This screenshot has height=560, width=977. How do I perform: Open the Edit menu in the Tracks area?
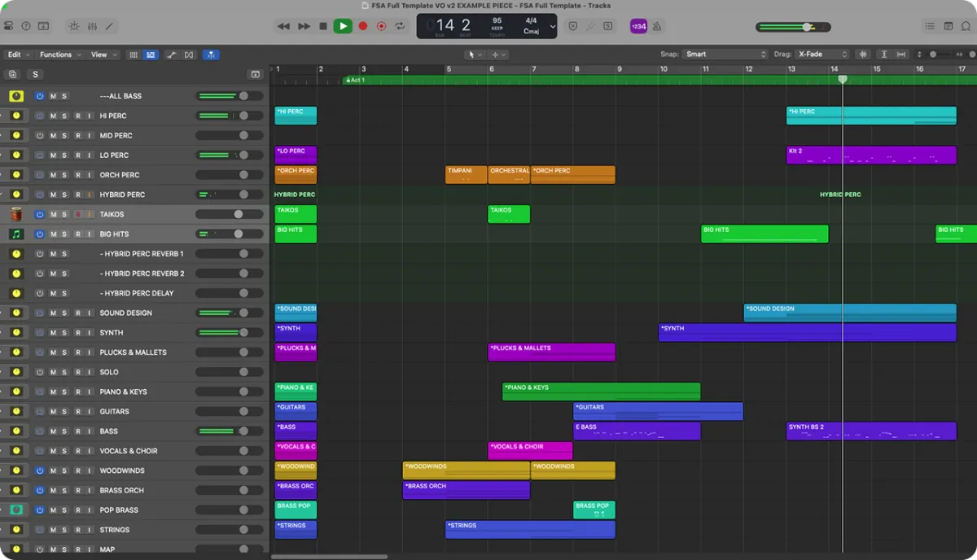coord(18,55)
